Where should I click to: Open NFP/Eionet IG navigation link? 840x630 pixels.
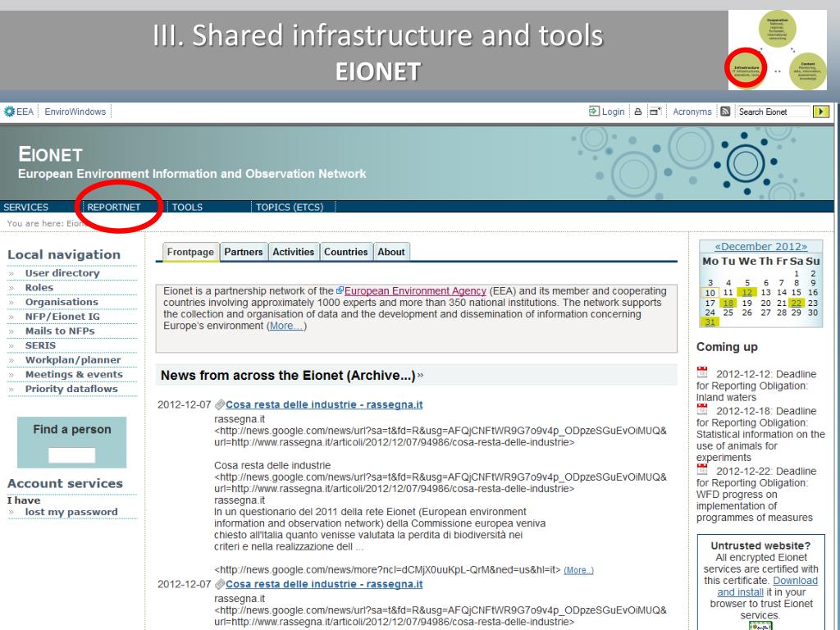(62, 317)
